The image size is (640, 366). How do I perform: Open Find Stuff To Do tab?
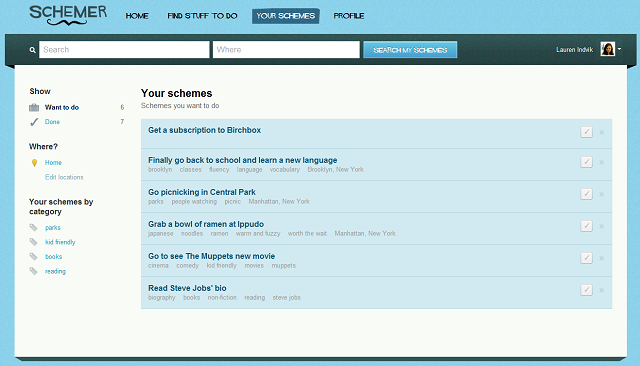coord(202,16)
